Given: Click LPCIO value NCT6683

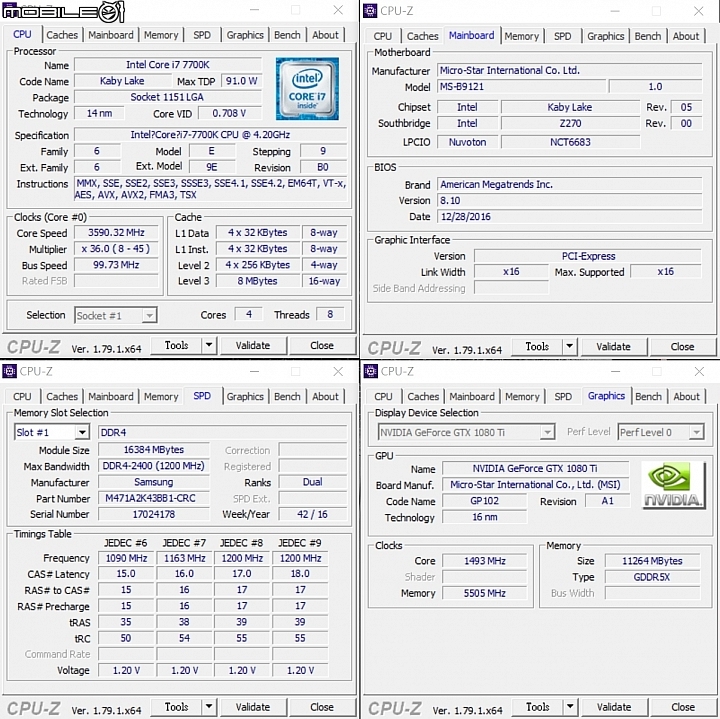Looking at the screenshot, I should (x=570, y=142).
